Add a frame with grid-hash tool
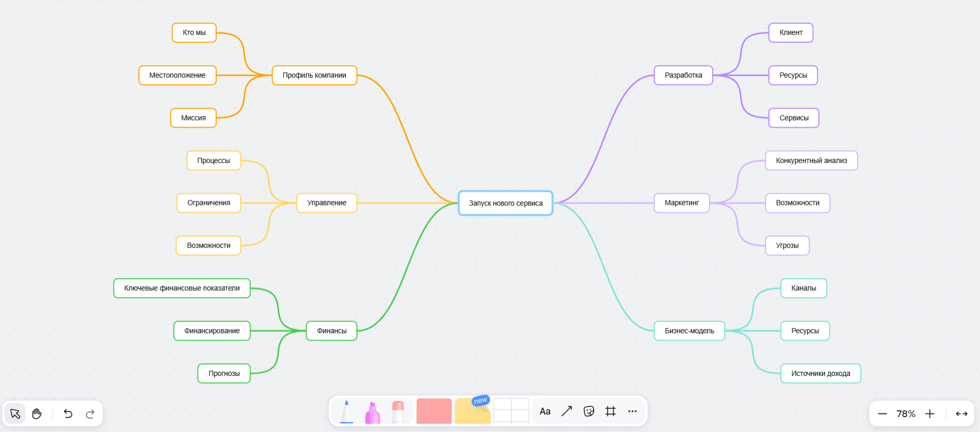This screenshot has width=980, height=432. (x=611, y=411)
